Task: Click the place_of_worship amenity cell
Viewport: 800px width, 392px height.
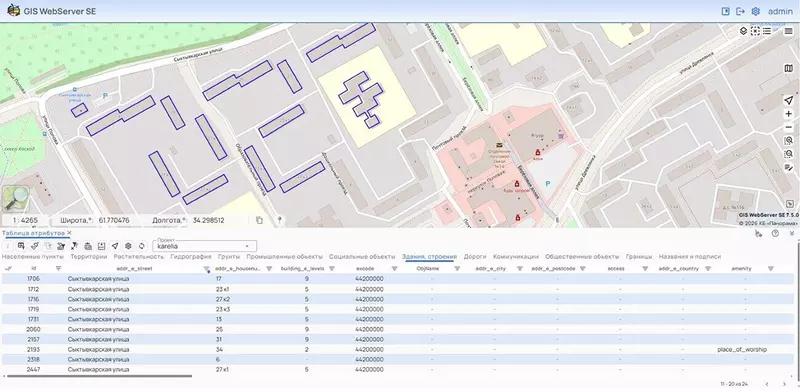Action: [x=741, y=350]
